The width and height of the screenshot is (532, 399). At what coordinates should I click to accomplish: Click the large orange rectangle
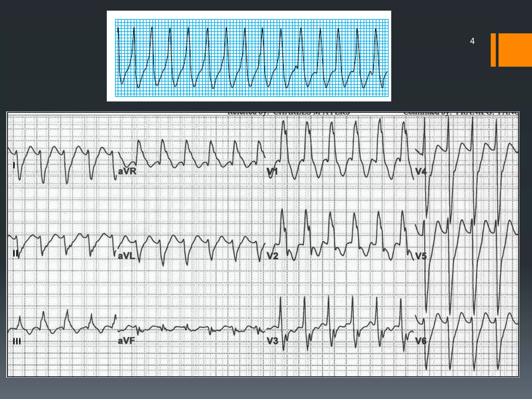[x=515, y=50]
